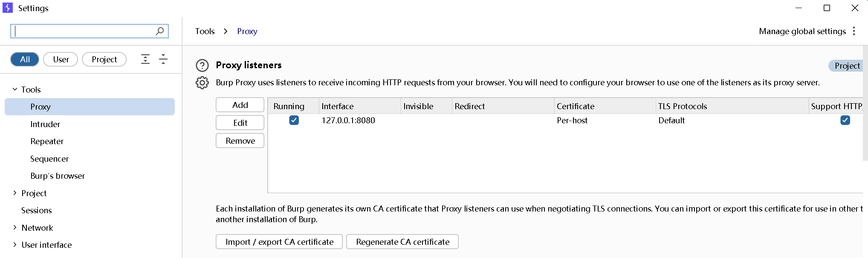Image resolution: width=868 pixels, height=258 pixels.
Task: Click Regenerate CA certificate button
Action: coord(402,242)
